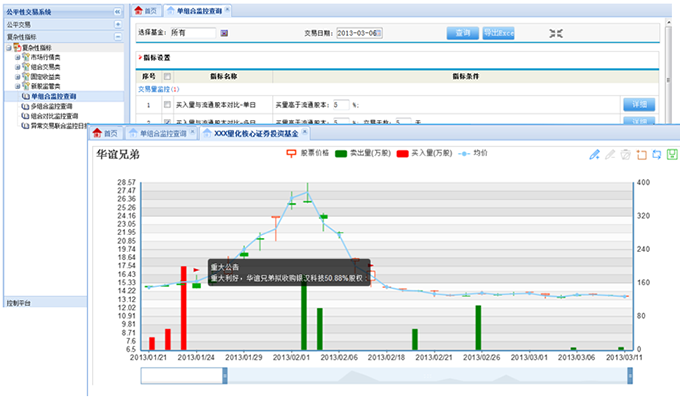The width and height of the screenshot is (680, 397).
Task: Open 多组合监控查询 in the tree
Action: (51, 106)
